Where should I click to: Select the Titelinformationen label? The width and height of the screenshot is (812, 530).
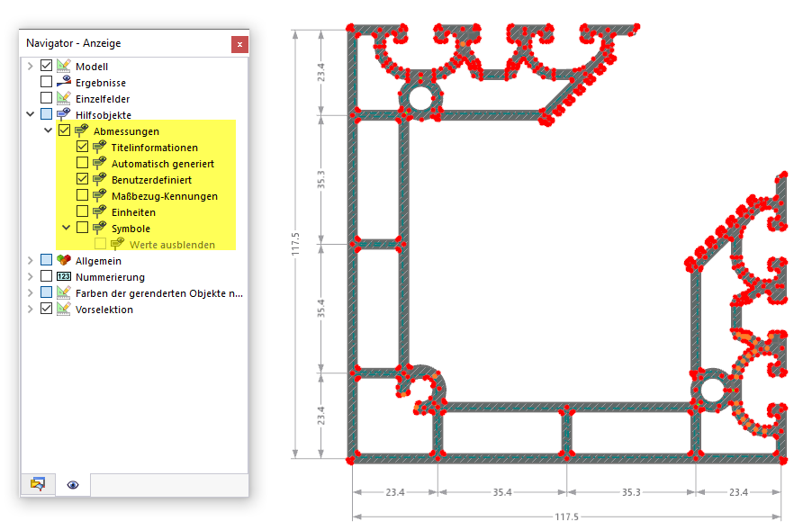click(x=154, y=148)
